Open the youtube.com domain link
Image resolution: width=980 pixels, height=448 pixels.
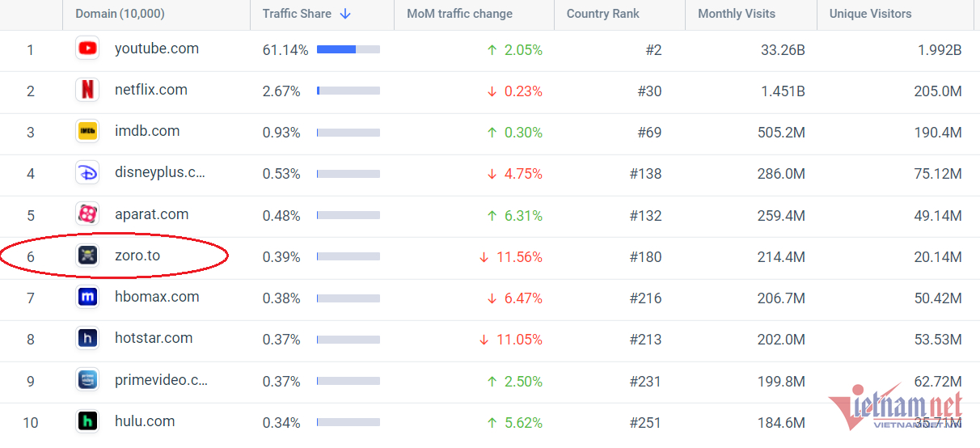coord(156,49)
